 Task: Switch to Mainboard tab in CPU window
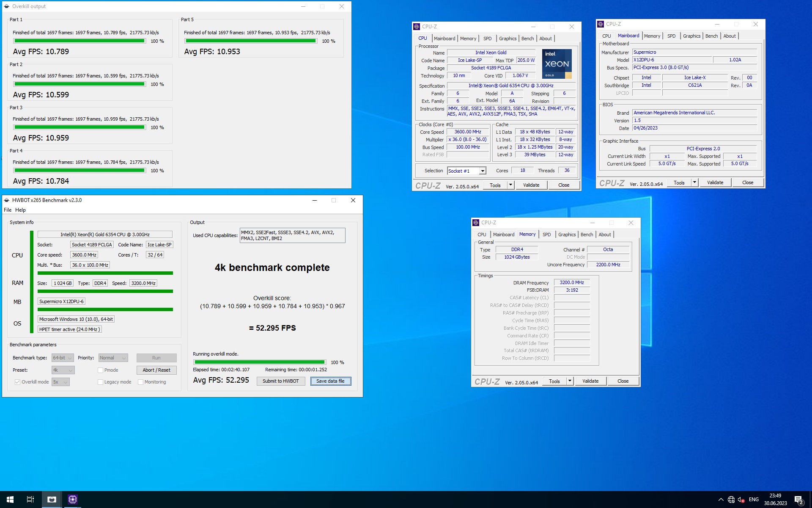tap(444, 39)
